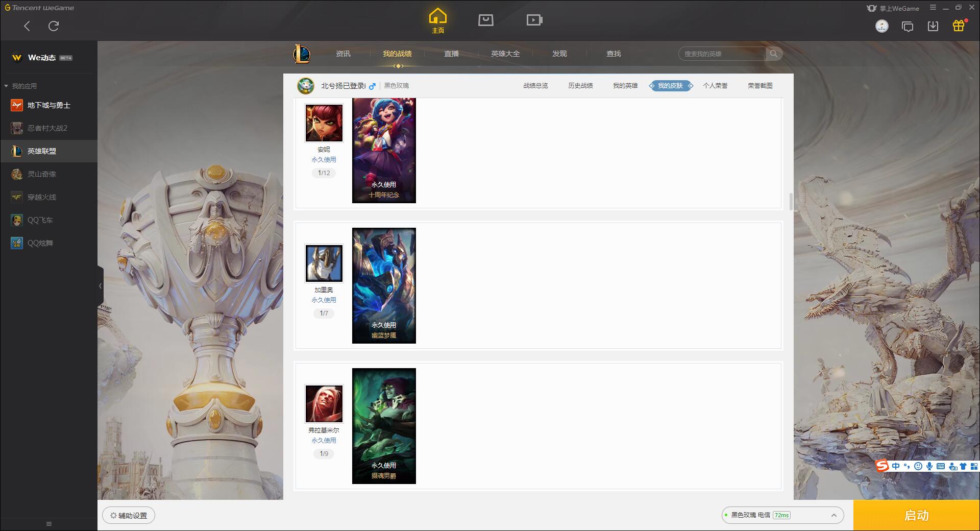Select QQ炫舞 in the sidebar
Screen dimensions: 980x531
pos(48,243)
